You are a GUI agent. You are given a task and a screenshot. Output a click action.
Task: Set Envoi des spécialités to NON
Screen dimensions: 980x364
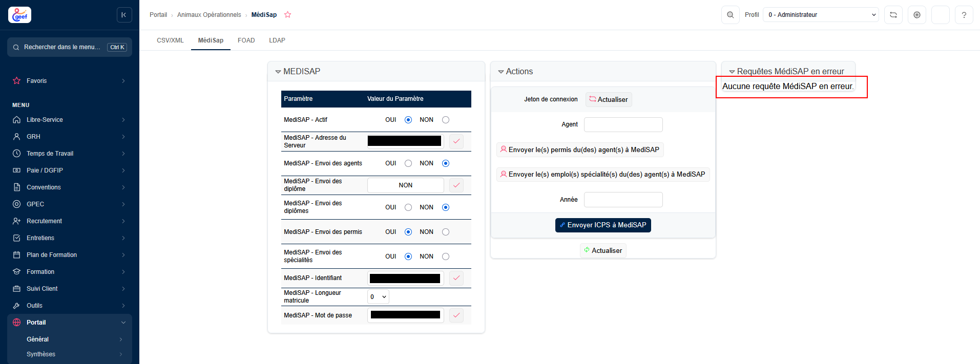click(x=446, y=256)
